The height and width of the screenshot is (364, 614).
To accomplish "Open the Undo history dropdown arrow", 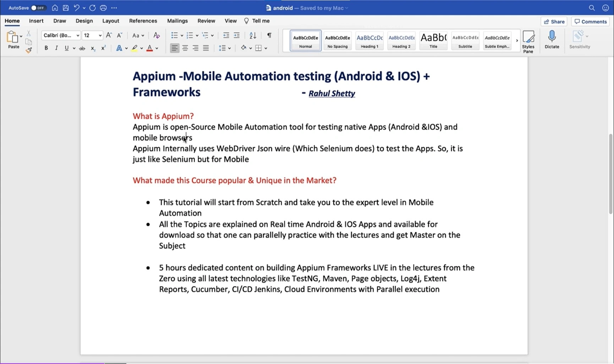I will click(84, 8).
